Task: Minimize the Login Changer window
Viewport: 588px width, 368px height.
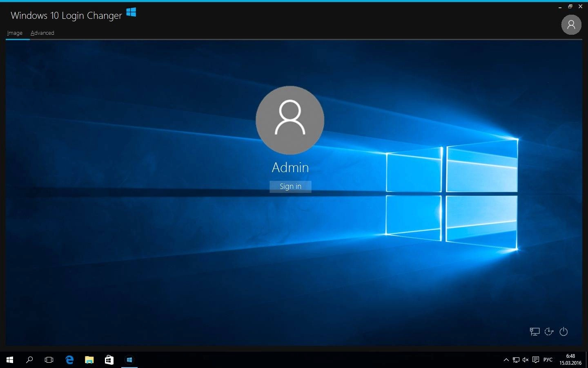Action: pyautogui.click(x=560, y=7)
